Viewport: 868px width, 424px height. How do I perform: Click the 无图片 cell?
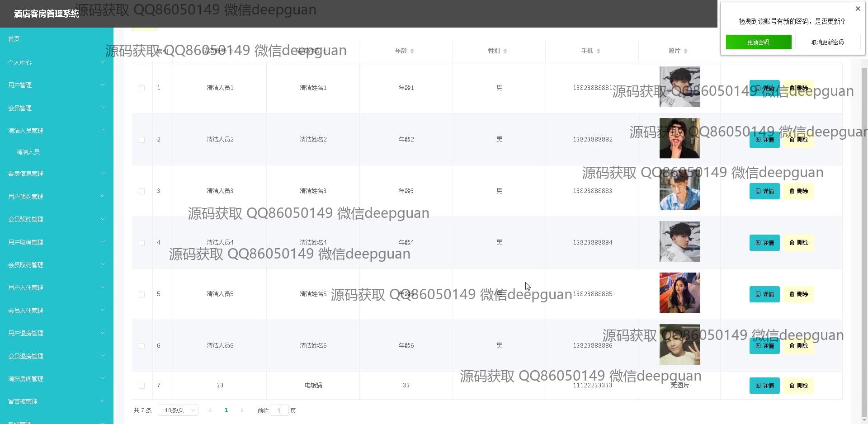[679, 386]
